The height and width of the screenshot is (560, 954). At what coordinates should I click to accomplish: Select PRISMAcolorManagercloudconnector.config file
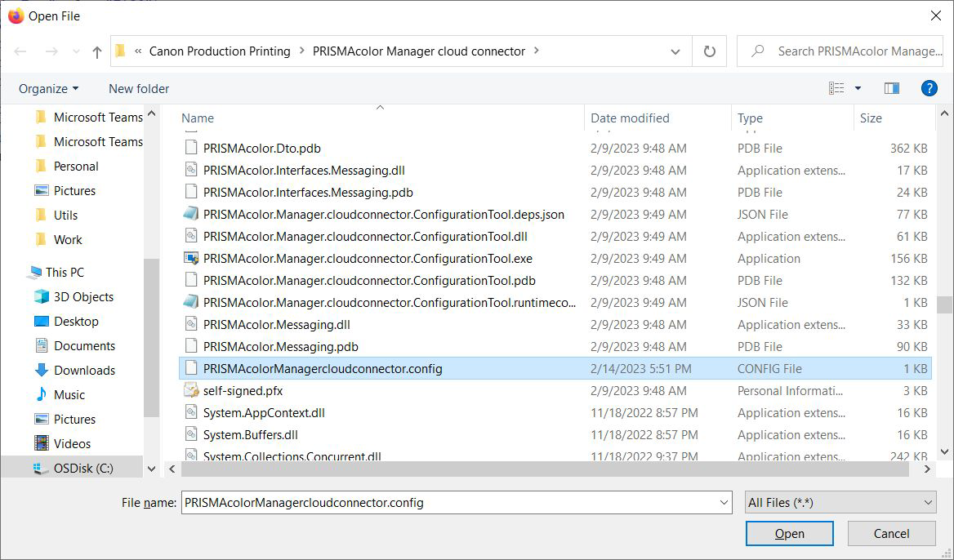(555, 368)
